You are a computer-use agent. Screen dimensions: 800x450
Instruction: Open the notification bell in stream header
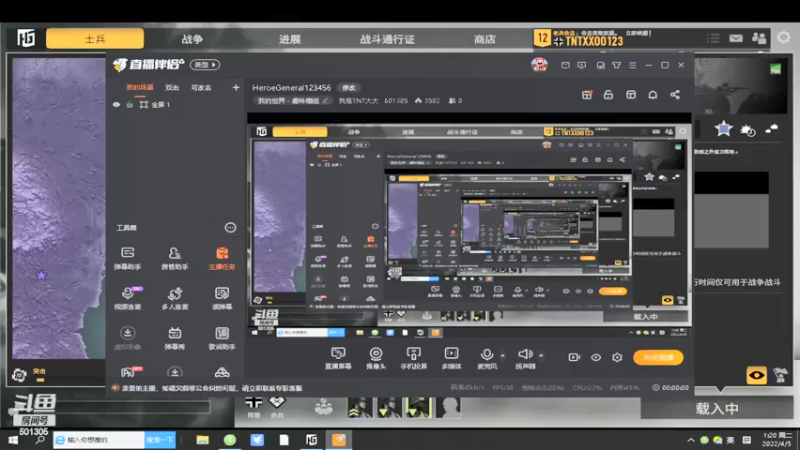653,95
